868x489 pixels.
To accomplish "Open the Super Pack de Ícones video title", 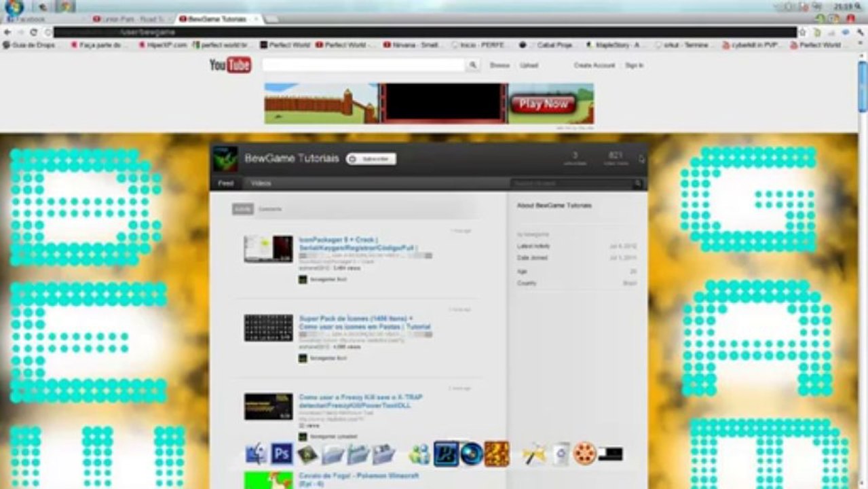I will (x=365, y=323).
